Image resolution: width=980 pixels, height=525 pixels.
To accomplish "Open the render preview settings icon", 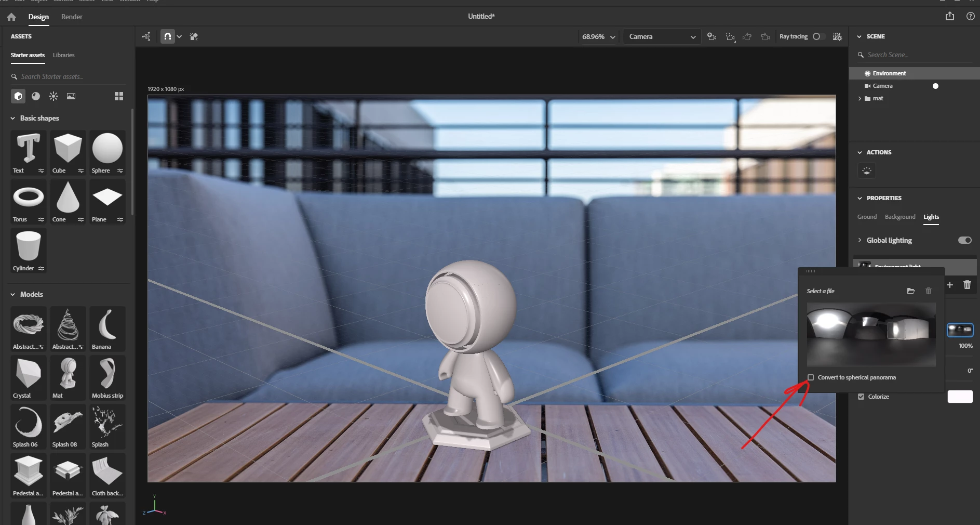I will (837, 36).
